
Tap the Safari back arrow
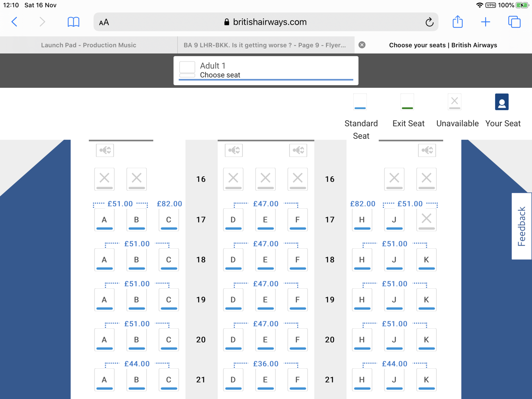click(x=15, y=22)
